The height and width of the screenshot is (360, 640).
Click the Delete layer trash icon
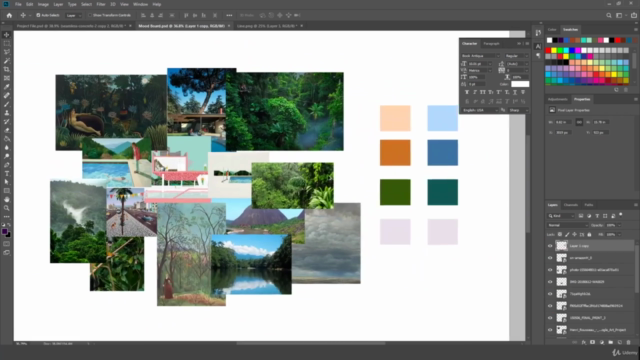[628, 342]
